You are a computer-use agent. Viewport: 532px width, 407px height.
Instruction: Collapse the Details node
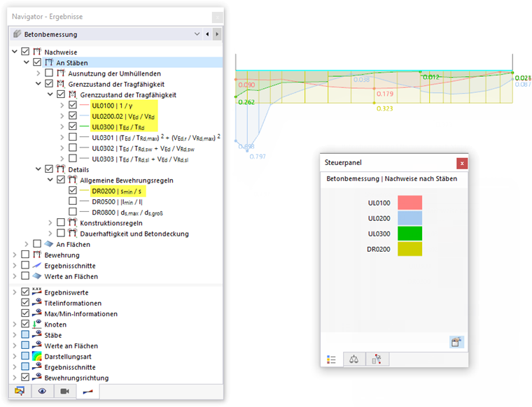tap(38, 169)
